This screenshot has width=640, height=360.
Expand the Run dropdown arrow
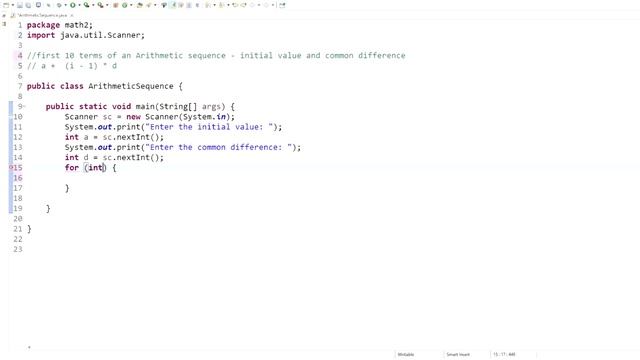pyautogui.click(x=79, y=5)
